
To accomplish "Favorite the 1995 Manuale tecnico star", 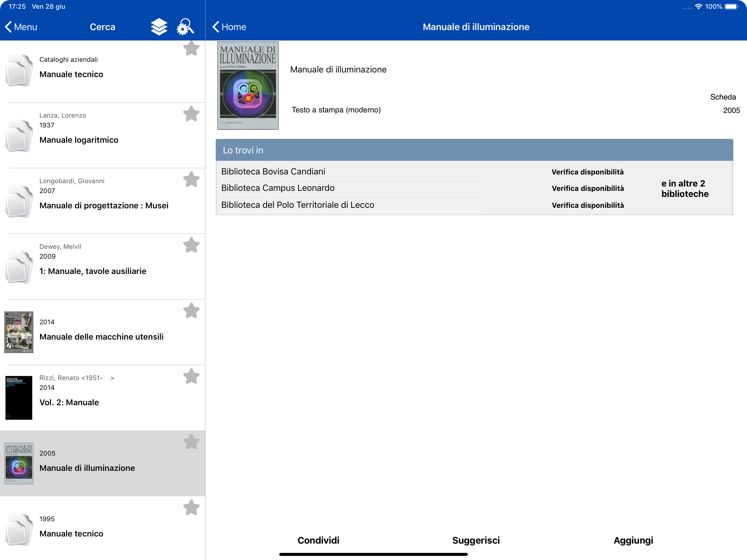I will (x=191, y=508).
